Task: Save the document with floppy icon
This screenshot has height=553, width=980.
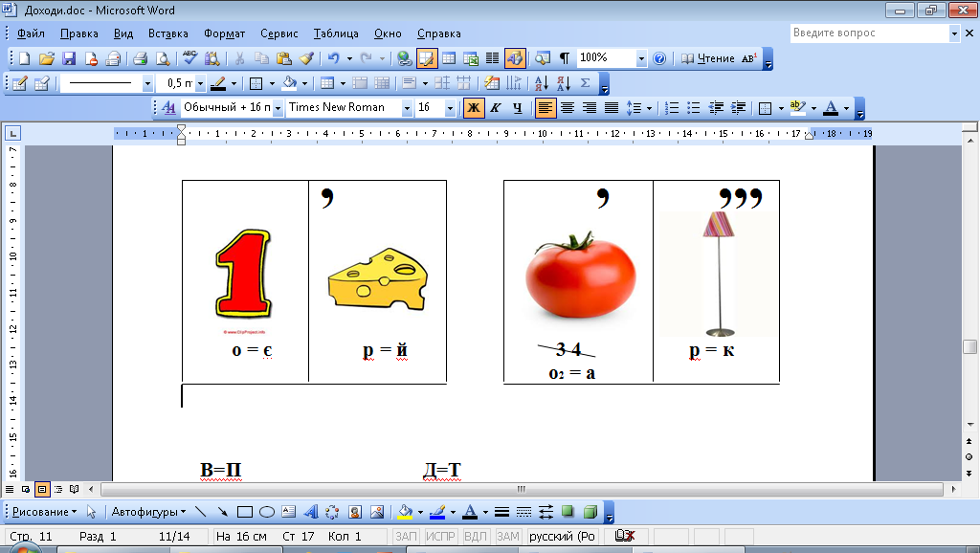Action: click(69, 58)
